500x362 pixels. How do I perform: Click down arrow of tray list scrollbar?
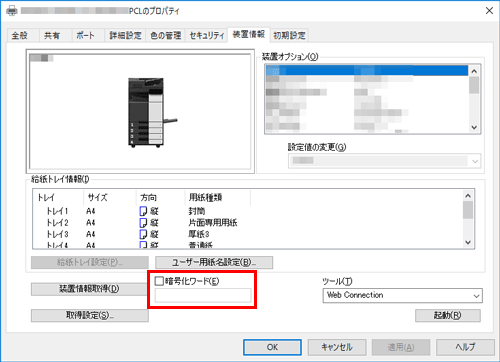point(468,242)
